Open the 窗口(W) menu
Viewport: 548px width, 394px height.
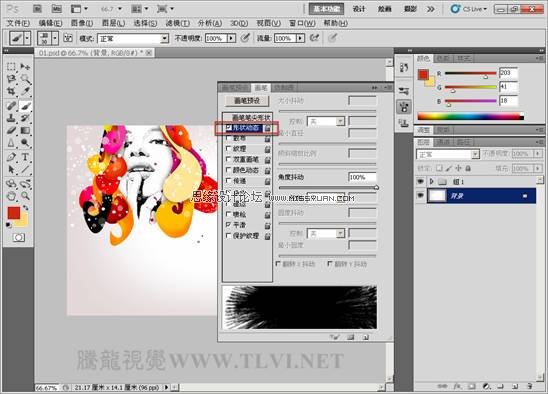pos(302,23)
